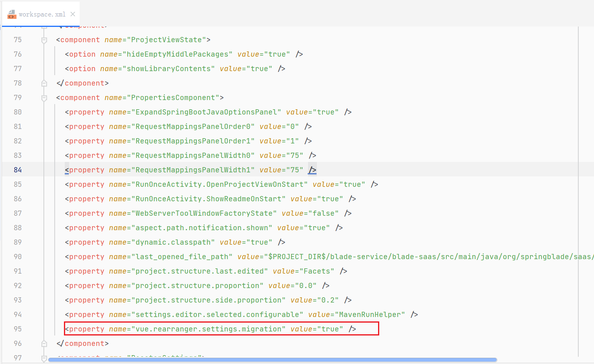
Task: Click "RequestMappingsPanelWidth1" property name
Action: (x=193, y=170)
